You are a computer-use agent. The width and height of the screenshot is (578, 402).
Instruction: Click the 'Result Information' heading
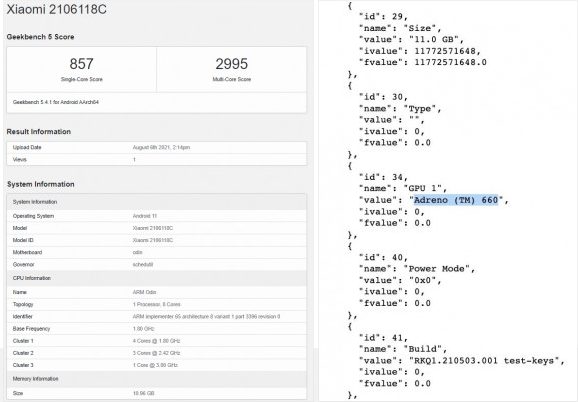39,132
